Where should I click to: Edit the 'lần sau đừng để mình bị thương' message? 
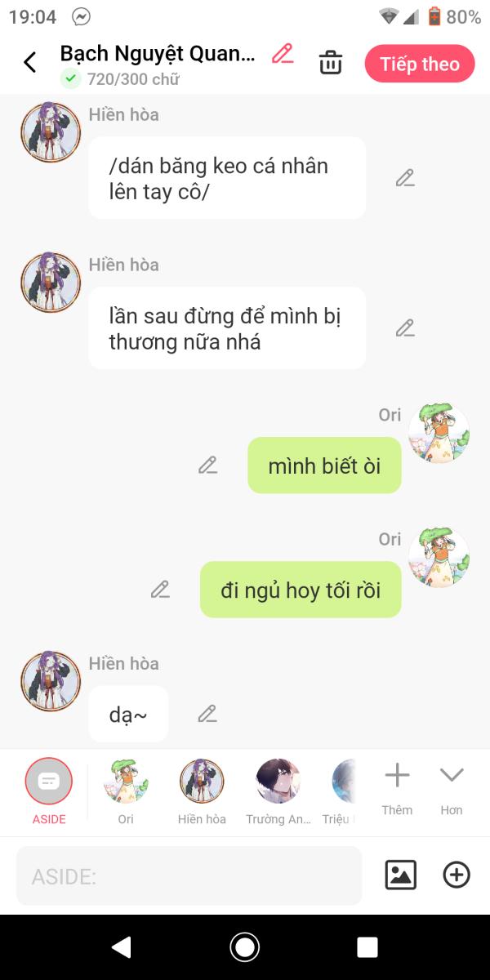click(405, 328)
